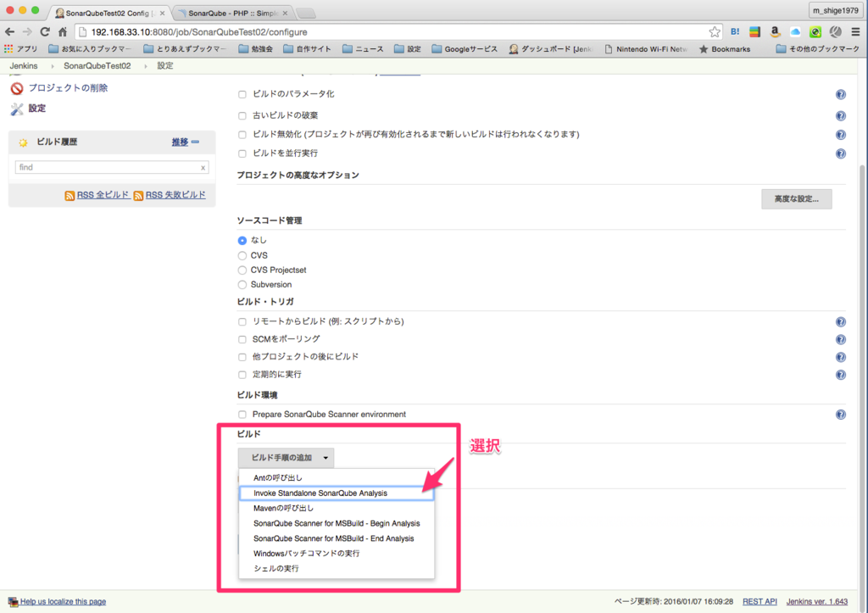Check ビルドを並行実行 option

242,153
